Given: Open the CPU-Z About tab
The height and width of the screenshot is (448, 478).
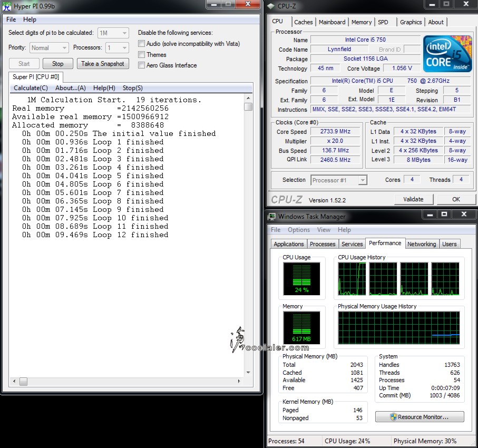Looking at the screenshot, I should pos(436,22).
